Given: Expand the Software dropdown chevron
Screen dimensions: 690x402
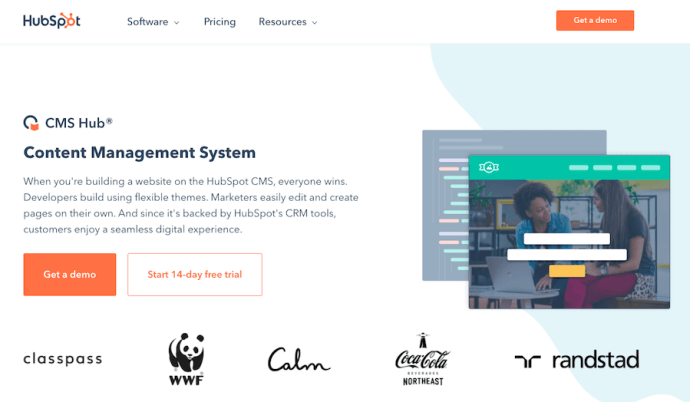Looking at the screenshot, I should tap(176, 22).
